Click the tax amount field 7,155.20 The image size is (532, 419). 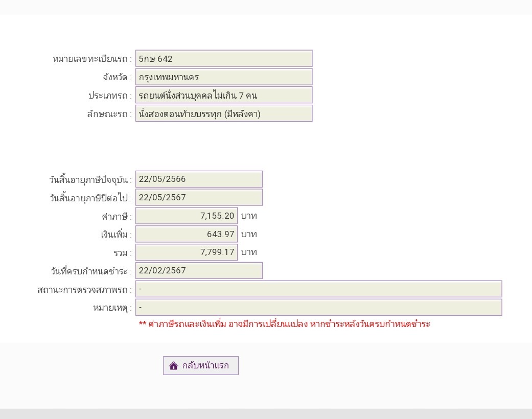pyautogui.click(x=186, y=216)
